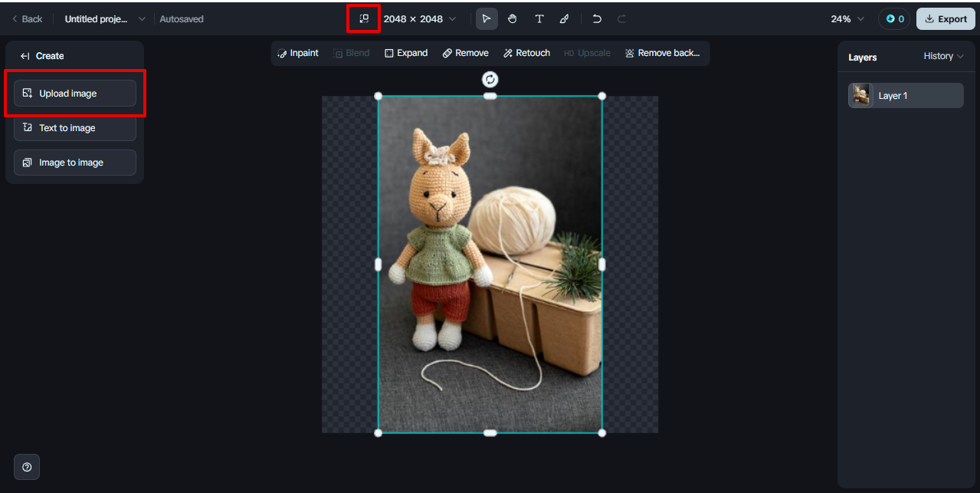
Task: Undo the last action
Action: pyautogui.click(x=597, y=19)
